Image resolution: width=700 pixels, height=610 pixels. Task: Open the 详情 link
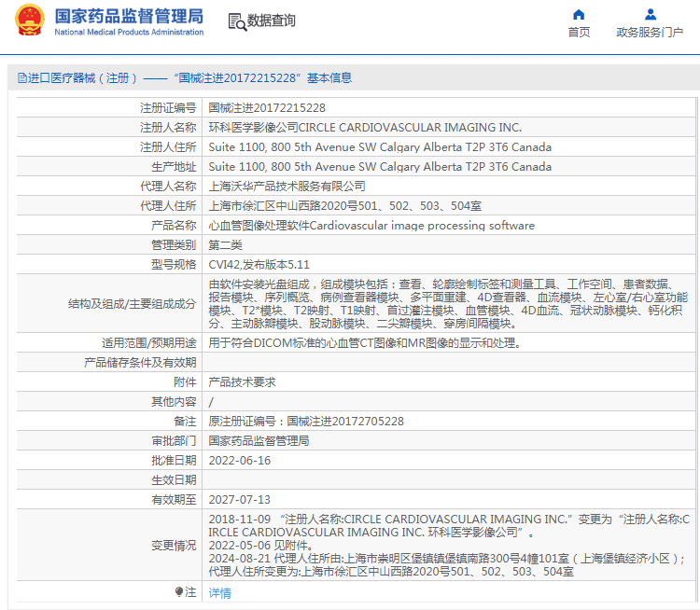click(x=219, y=592)
